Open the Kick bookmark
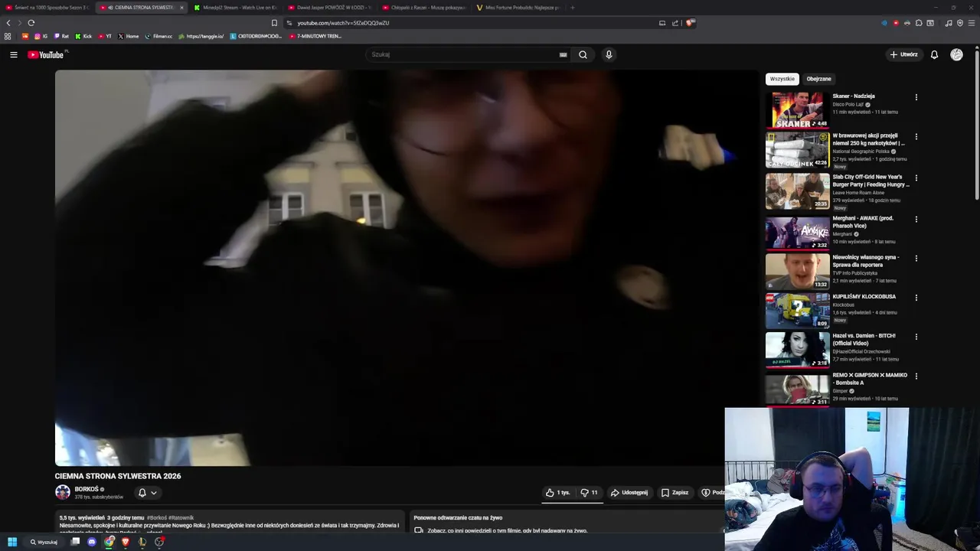This screenshot has height=551, width=980. click(83, 36)
